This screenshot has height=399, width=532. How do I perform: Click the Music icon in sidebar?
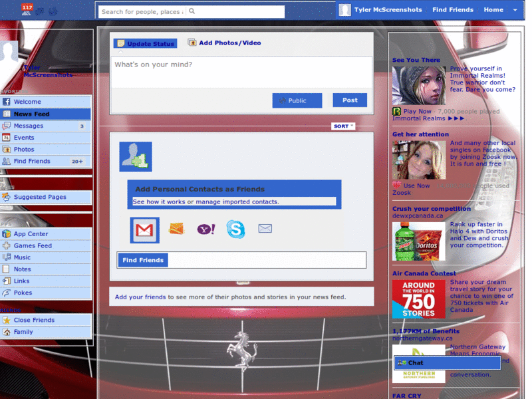point(6,257)
